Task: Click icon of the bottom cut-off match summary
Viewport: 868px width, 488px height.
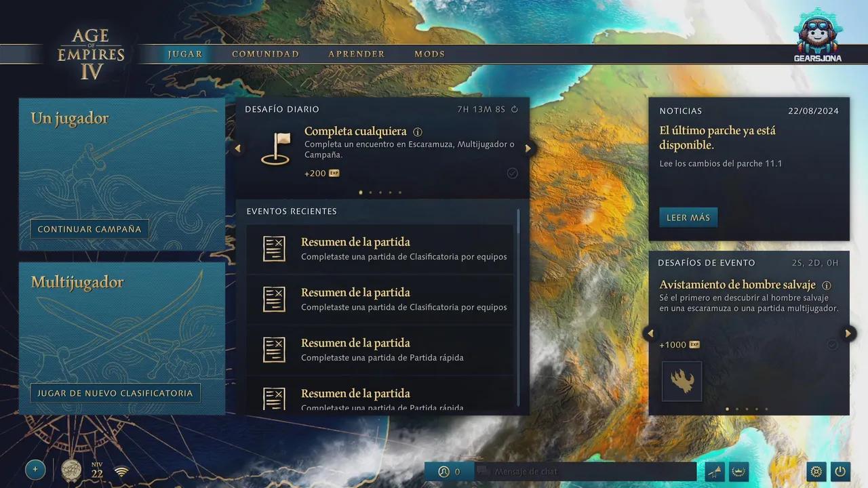Action: [x=274, y=398]
